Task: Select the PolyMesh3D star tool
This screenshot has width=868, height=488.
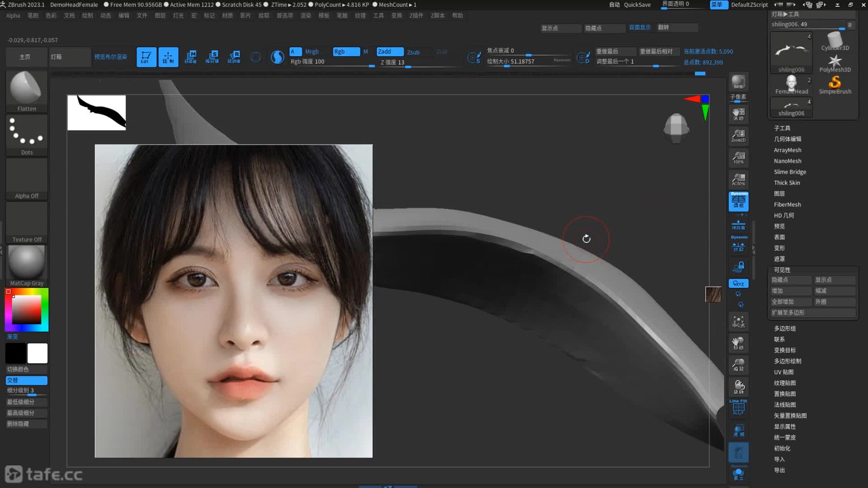Action: (835, 64)
